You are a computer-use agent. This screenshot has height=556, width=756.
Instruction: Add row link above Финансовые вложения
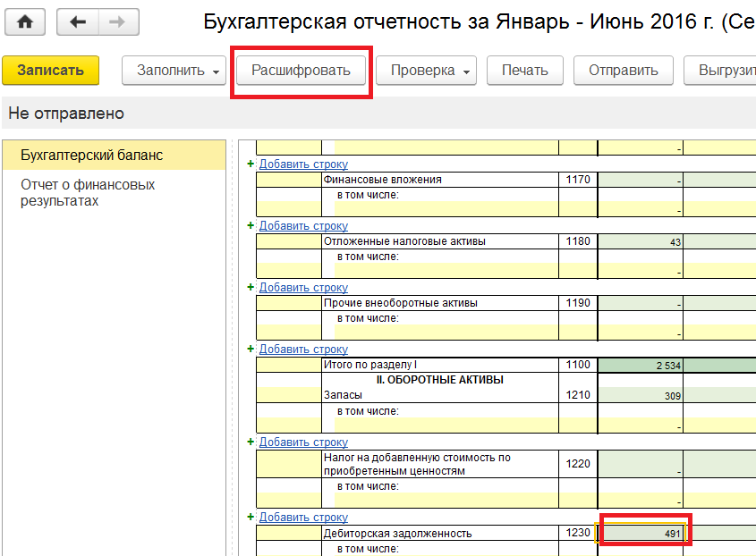[303, 164]
